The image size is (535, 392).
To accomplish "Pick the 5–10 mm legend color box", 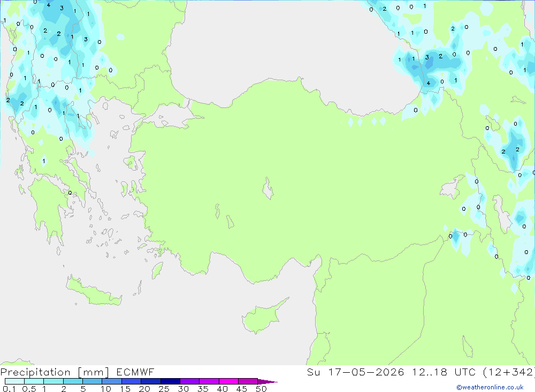I will [x=93, y=381].
